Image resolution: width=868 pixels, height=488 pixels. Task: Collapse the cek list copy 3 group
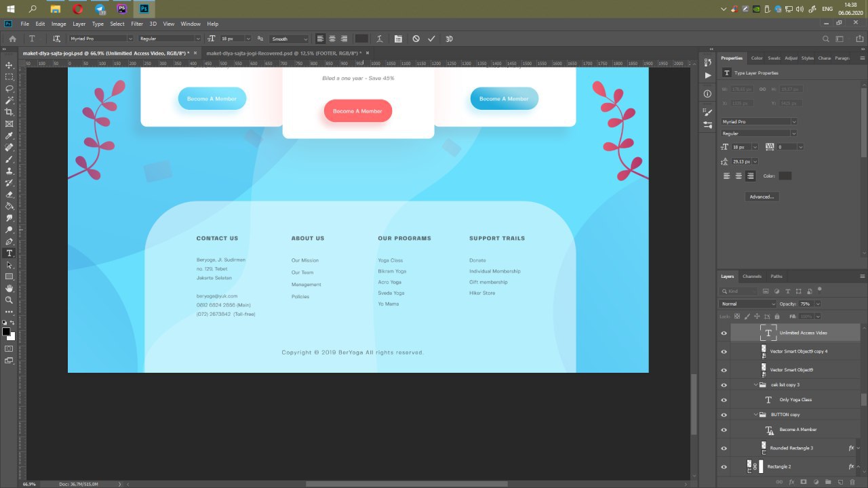click(x=756, y=385)
